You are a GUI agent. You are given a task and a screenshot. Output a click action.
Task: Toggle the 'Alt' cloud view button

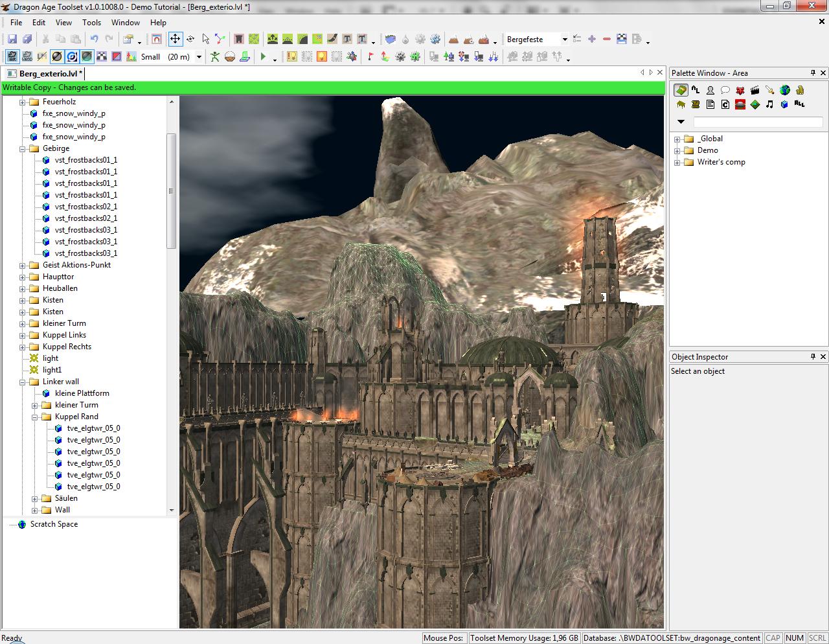[x=12, y=57]
